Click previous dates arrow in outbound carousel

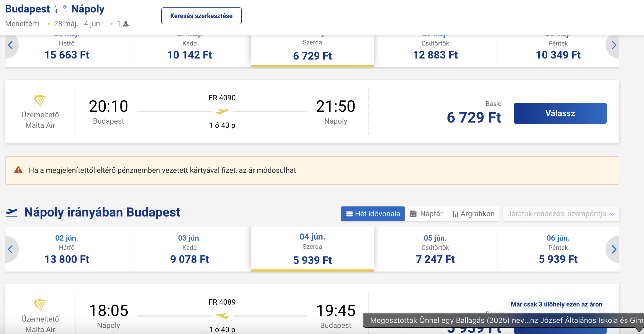[x=11, y=45]
